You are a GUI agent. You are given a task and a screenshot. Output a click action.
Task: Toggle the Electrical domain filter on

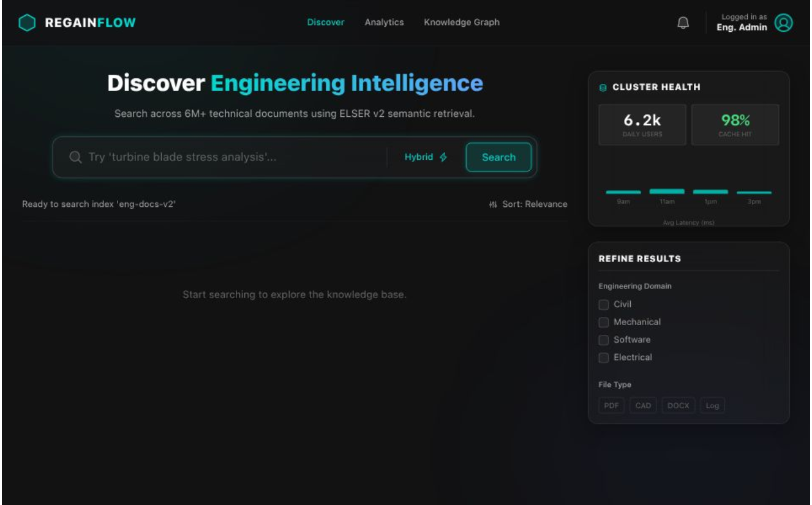[x=604, y=357]
